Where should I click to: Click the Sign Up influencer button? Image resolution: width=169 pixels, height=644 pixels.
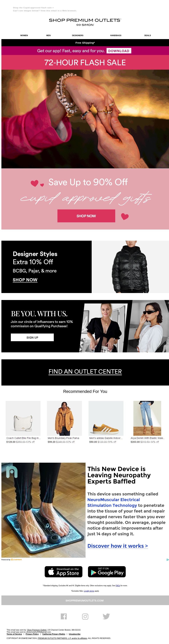32,338
